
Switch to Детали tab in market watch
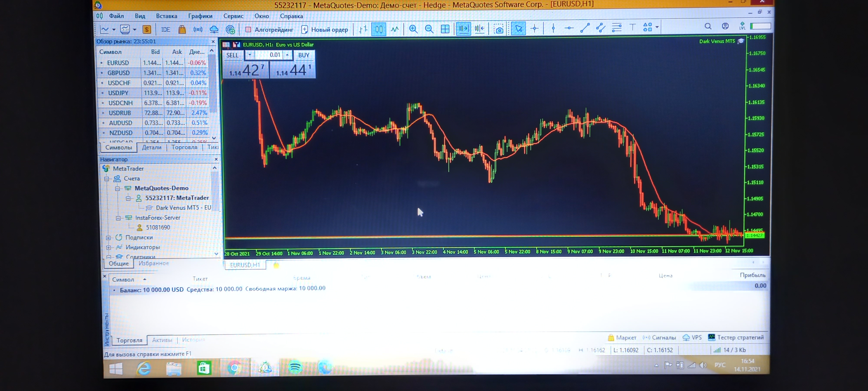pyautogui.click(x=152, y=147)
